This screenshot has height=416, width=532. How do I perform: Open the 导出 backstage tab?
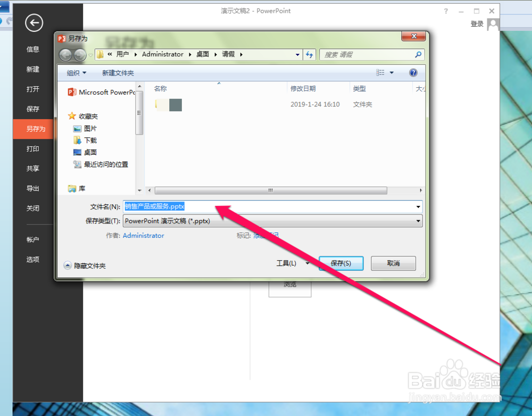pyautogui.click(x=33, y=188)
